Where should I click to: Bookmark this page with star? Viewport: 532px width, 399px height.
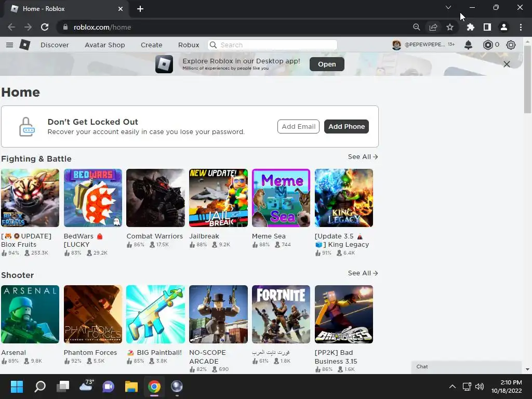pyautogui.click(x=450, y=27)
